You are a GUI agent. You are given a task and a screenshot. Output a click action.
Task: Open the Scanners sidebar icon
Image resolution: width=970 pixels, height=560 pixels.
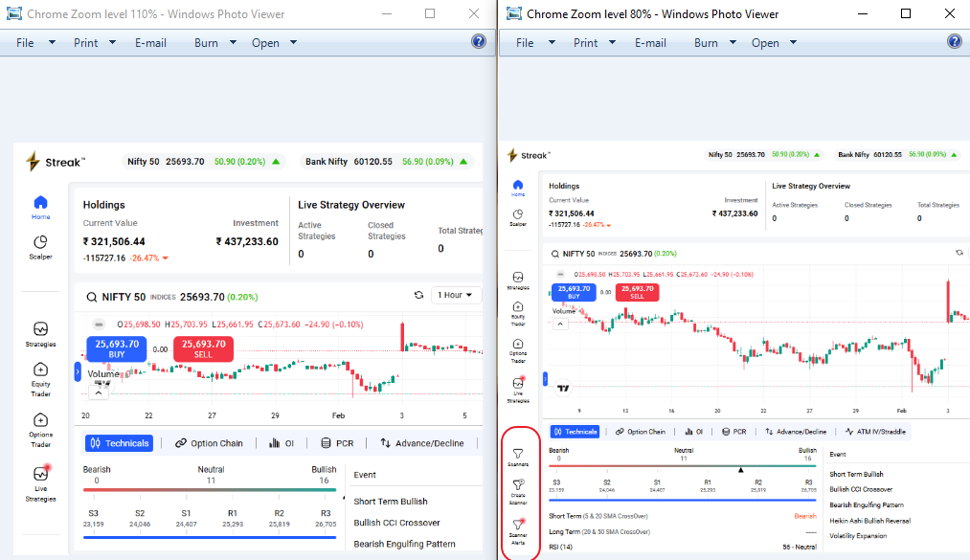[x=518, y=454]
